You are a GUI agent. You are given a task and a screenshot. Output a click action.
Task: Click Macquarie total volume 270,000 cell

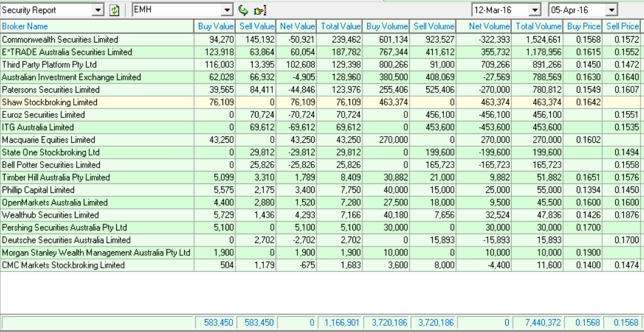[537, 140]
